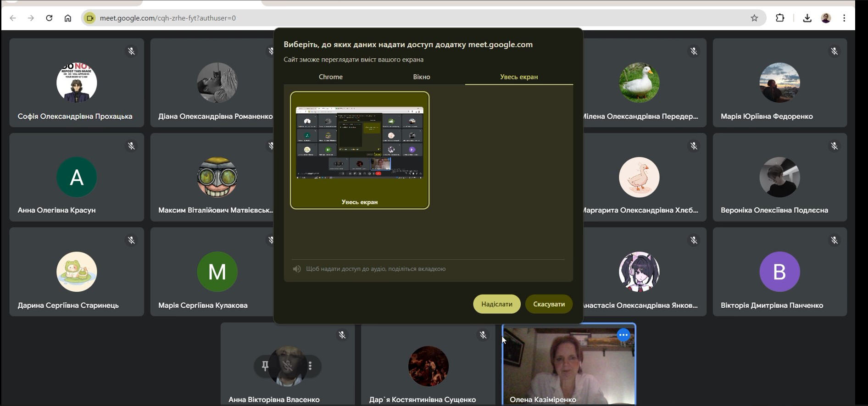
Task: Switch to the Chrome tab in share dialog
Action: [x=330, y=77]
